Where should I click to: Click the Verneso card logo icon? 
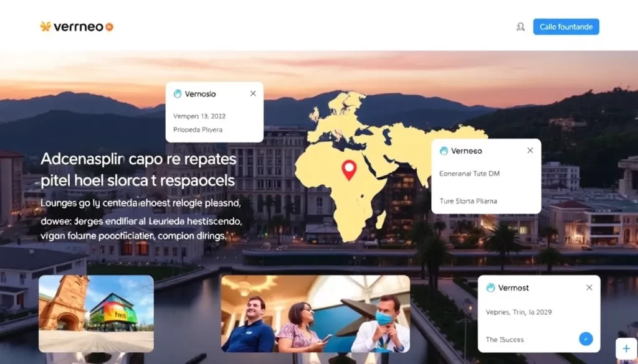coord(444,151)
